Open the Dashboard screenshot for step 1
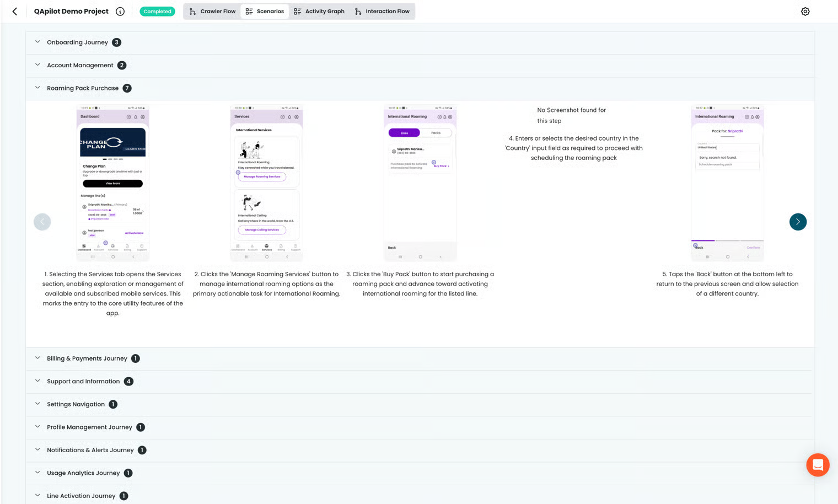Image resolution: width=838 pixels, height=504 pixels. (112, 183)
